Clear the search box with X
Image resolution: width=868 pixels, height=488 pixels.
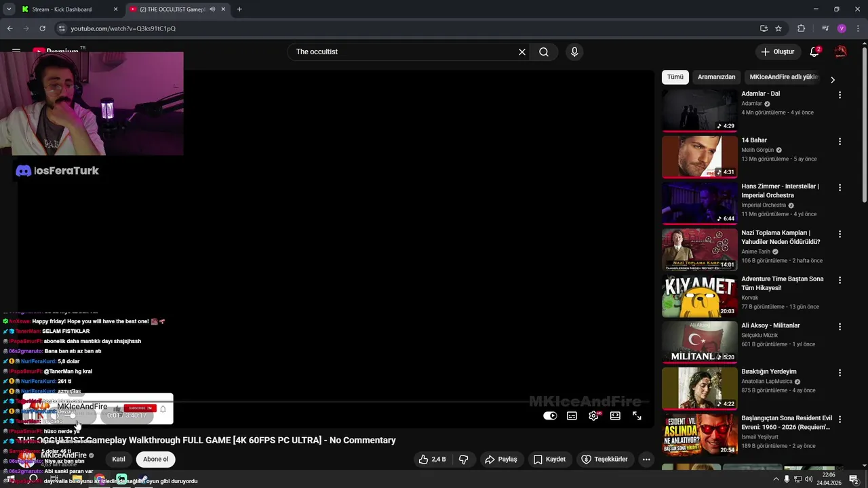coord(522,52)
